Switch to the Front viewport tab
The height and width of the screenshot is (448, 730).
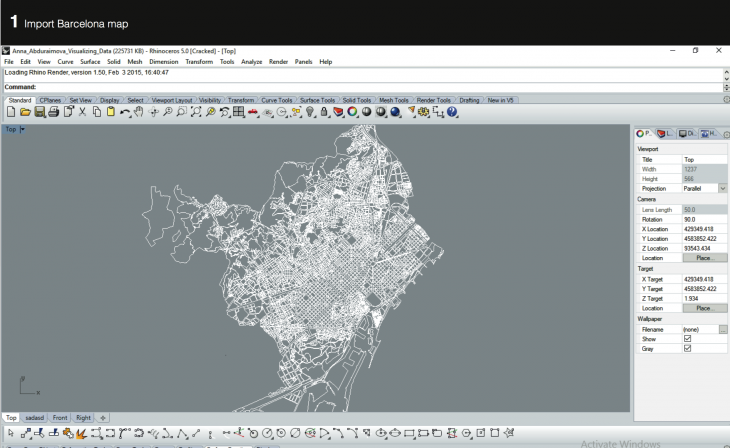[x=60, y=418]
